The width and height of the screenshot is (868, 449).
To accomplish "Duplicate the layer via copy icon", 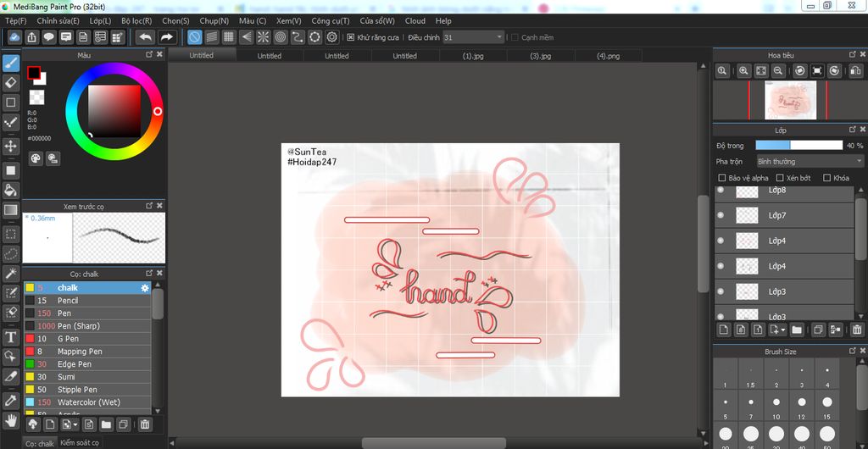I will tap(818, 330).
